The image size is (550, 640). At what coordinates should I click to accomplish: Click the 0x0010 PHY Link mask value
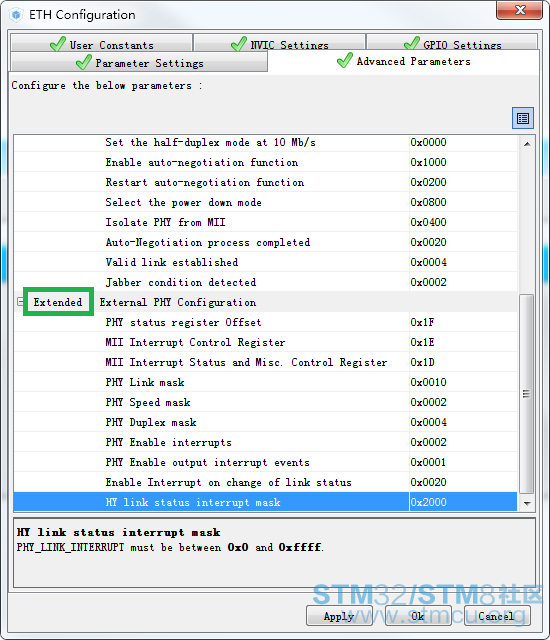click(463, 382)
